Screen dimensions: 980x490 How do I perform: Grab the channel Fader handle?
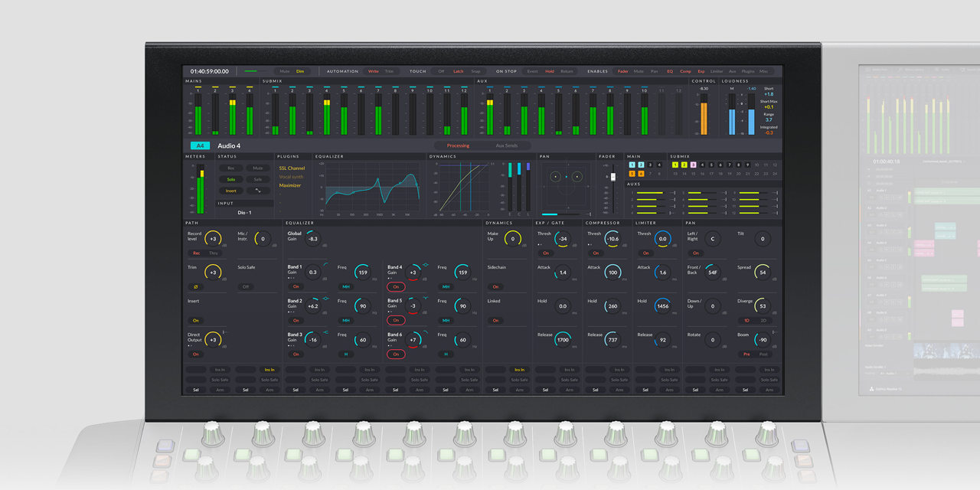click(612, 177)
